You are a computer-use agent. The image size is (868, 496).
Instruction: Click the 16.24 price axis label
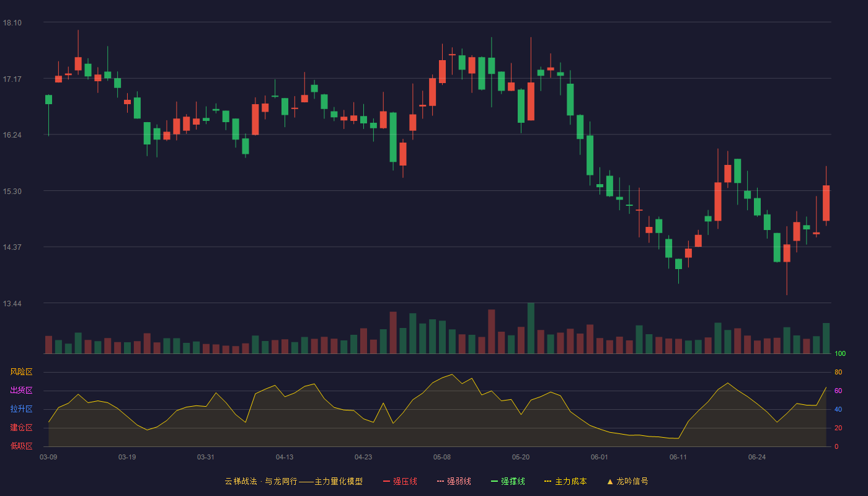pos(12,135)
